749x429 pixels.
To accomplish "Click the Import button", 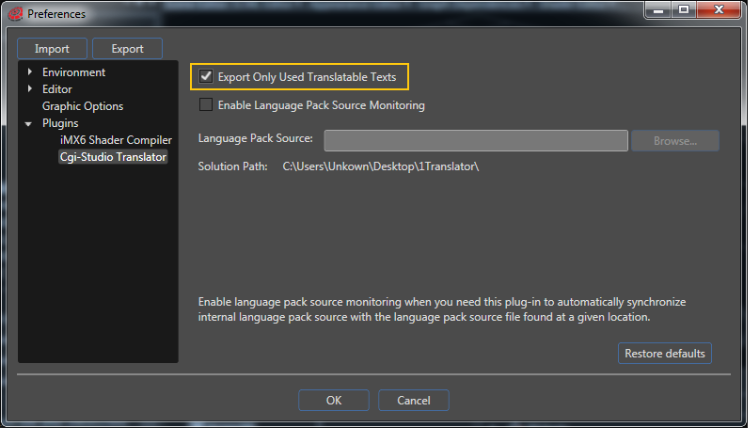I will point(52,49).
